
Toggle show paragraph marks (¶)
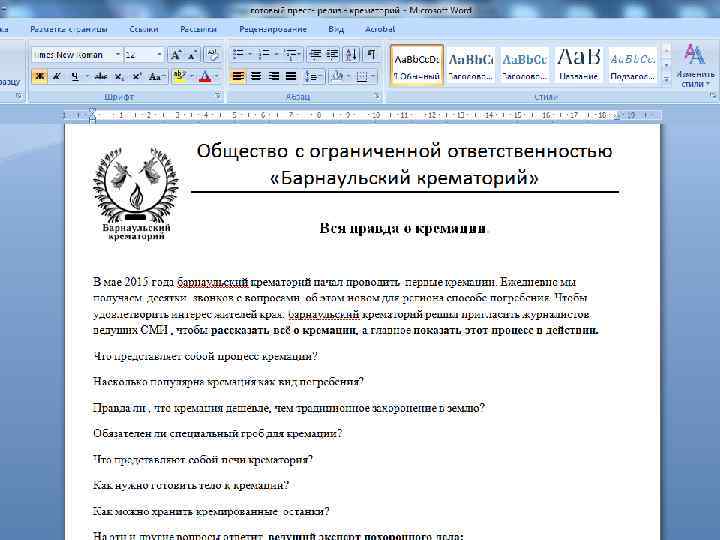point(371,55)
